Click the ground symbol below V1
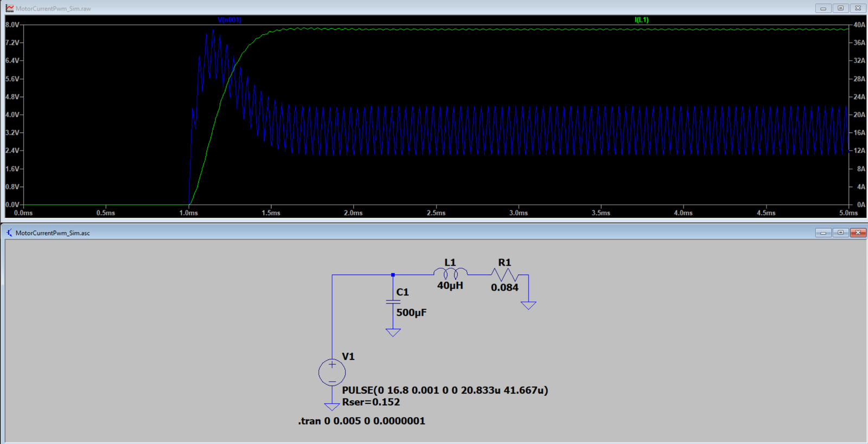Image resolution: width=868 pixels, height=444 pixels. (x=332, y=407)
